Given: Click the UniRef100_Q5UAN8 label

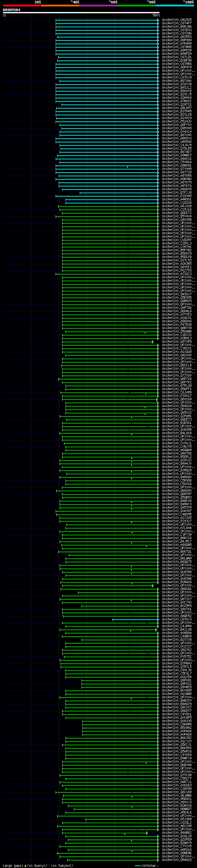Looking at the screenshot, I should pyautogui.click(x=177, y=332).
